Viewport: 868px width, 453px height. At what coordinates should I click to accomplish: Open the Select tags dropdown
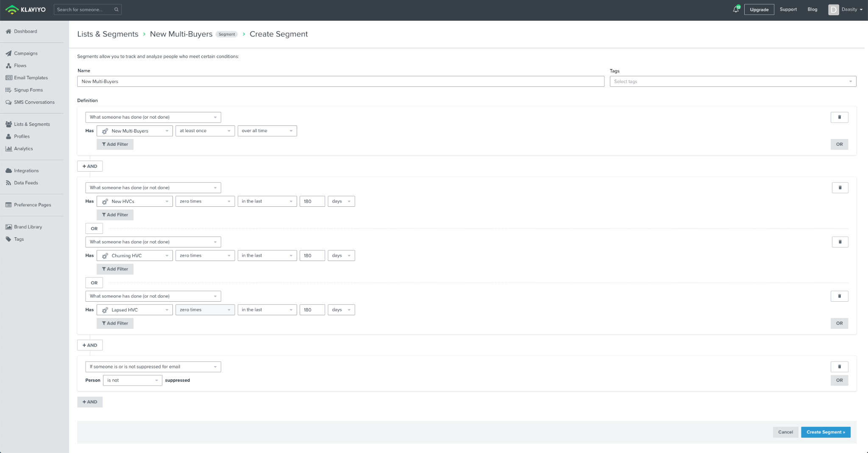[x=732, y=82]
